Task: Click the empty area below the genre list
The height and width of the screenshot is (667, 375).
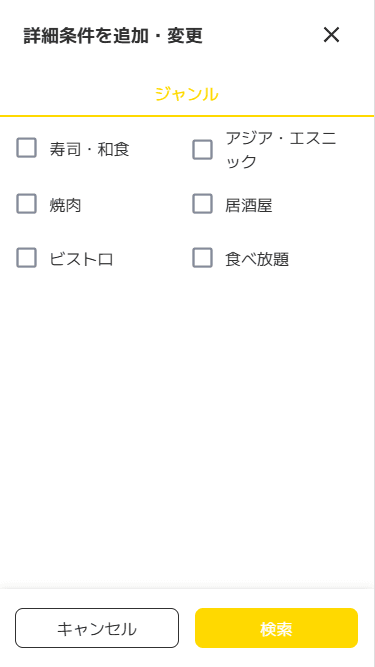Action: [x=187, y=425]
